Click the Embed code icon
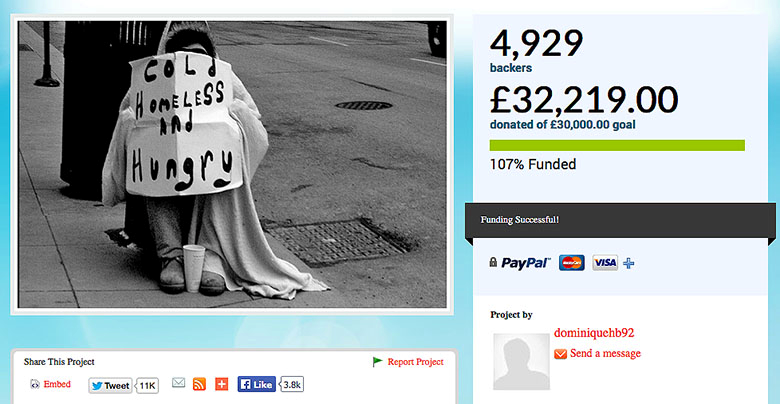Viewport: 780px width, 404px height. [x=35, y=384]
